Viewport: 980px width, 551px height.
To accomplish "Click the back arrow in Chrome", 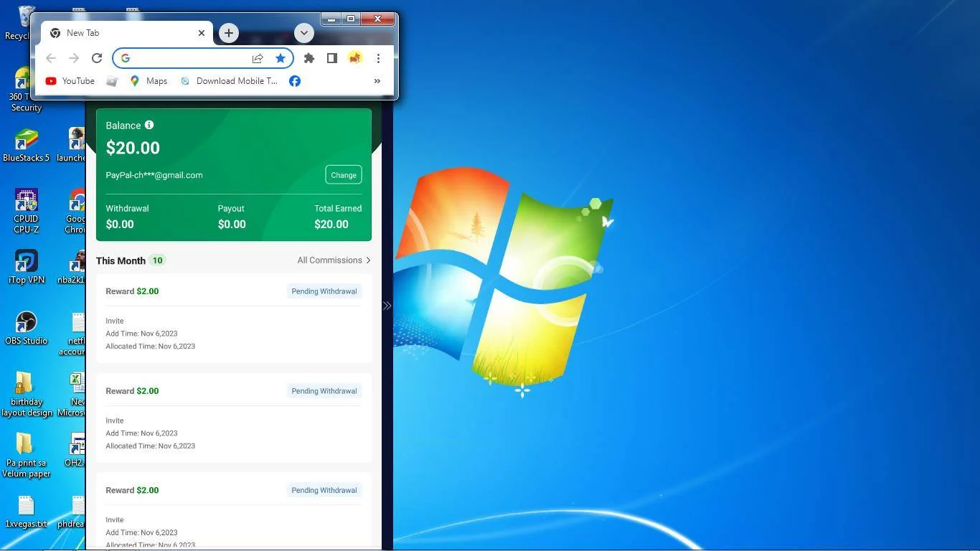I will [51, 58].
